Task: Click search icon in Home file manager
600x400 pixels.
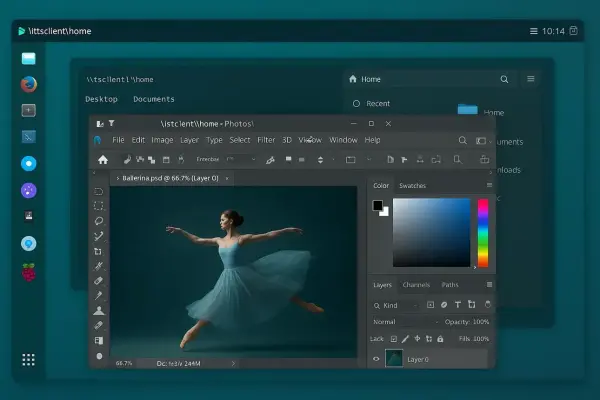Action: point(504,79)
